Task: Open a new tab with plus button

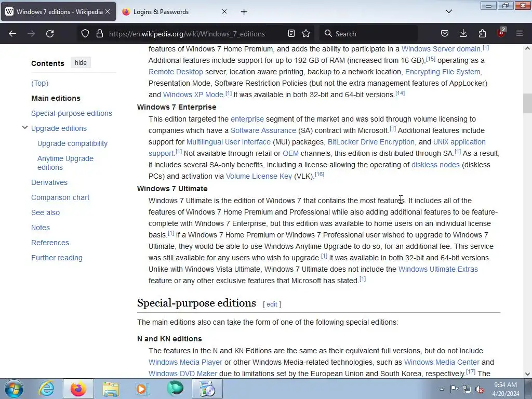Action: coord(244,12)
